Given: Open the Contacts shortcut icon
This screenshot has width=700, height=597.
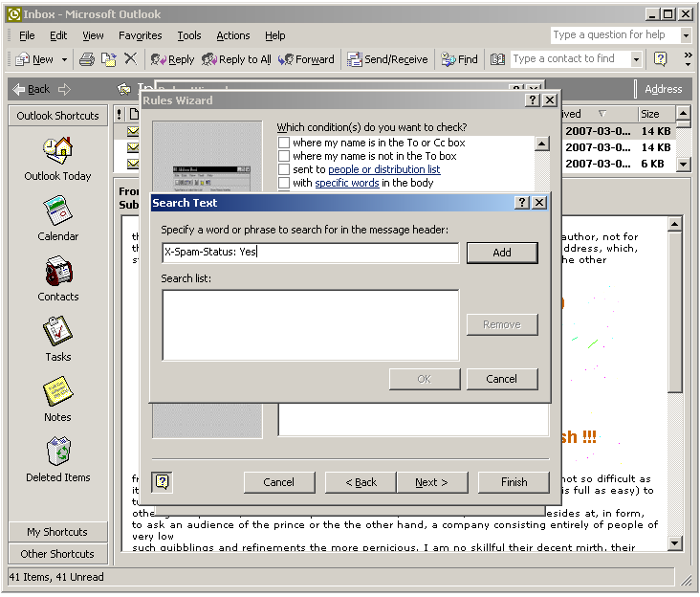Looking at the screenshot, I should tap(58, 271).
